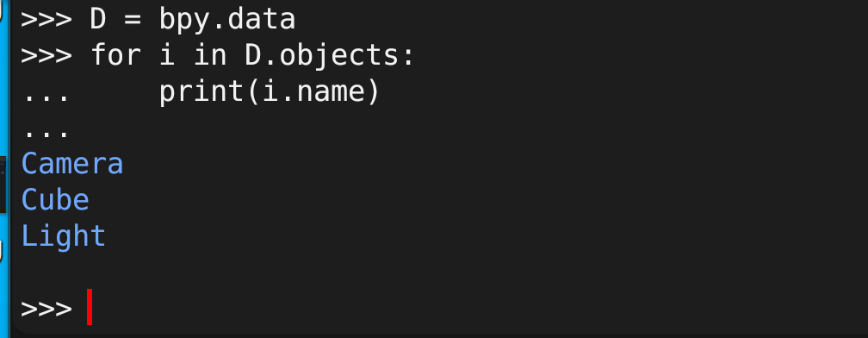This screenshot has height=338, width=868.
Task: Click the Camera output line
Action: [72, 165]
